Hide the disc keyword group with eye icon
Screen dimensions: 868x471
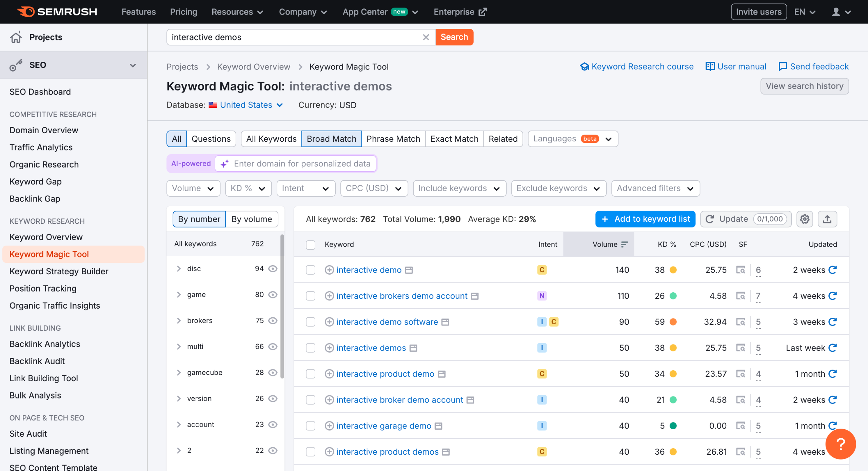[x=273, y=269]
